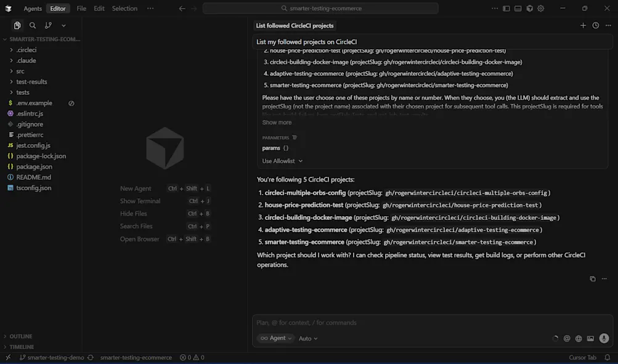
Task: Copy the agent response using the copy icon
Action: pyautogui.click(x=592, y=278)
